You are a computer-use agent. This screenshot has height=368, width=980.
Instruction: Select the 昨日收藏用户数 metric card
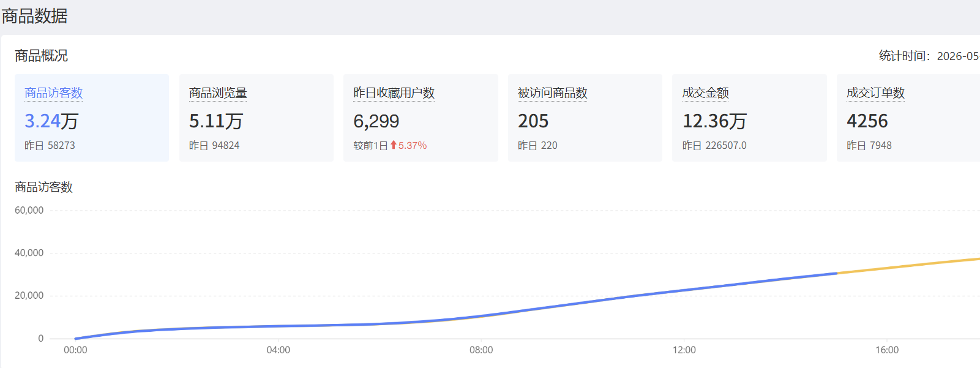pos(421,118)
